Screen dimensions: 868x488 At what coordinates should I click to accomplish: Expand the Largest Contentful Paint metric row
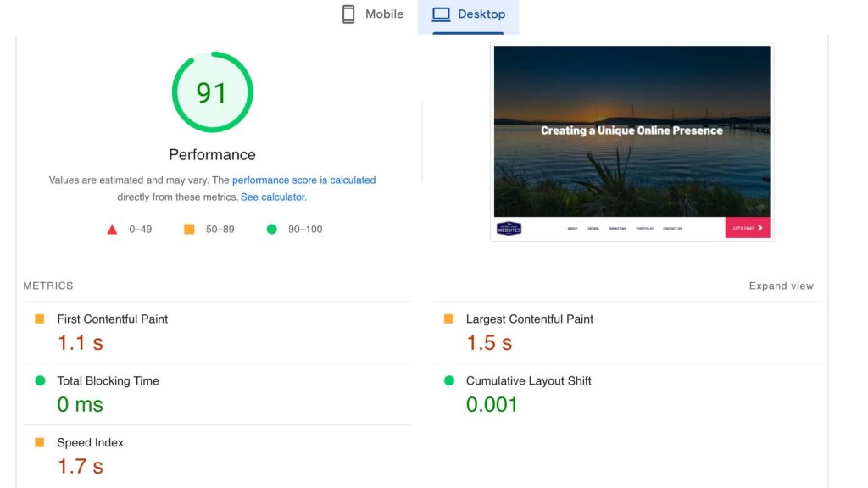pyautogui.click(x=530, y=319)
